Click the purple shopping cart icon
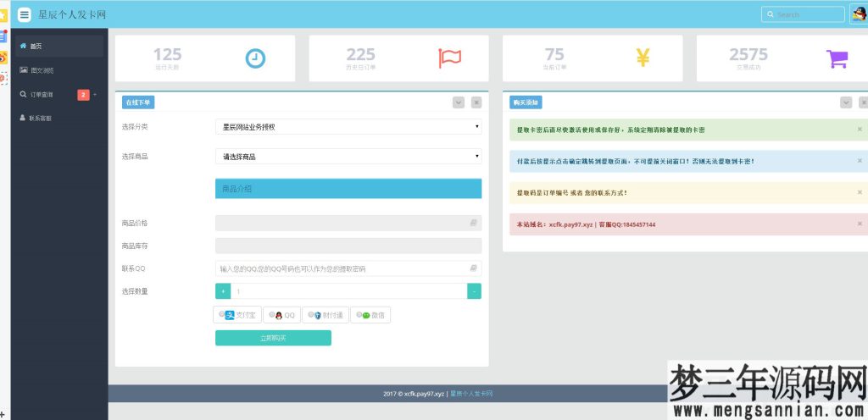Viewport: 868px width, 420px height. (x=837, y=58)
